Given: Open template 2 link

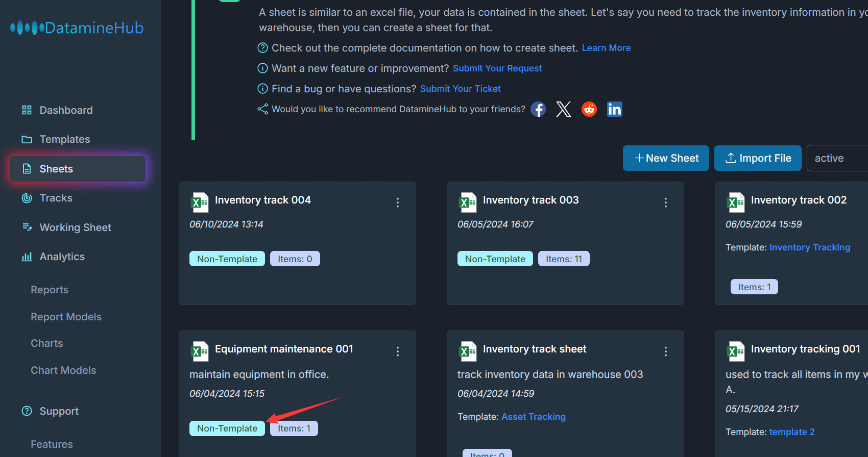Looking at the screenshot, I should [x=792, y=432].
